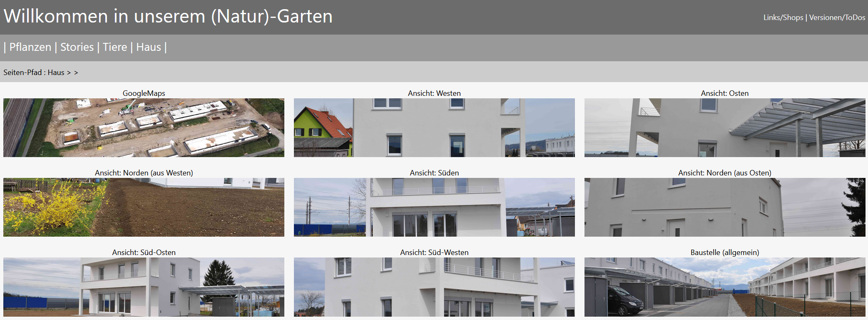Open the Ansicht: Süd-Osten photo

click(144, 287)
